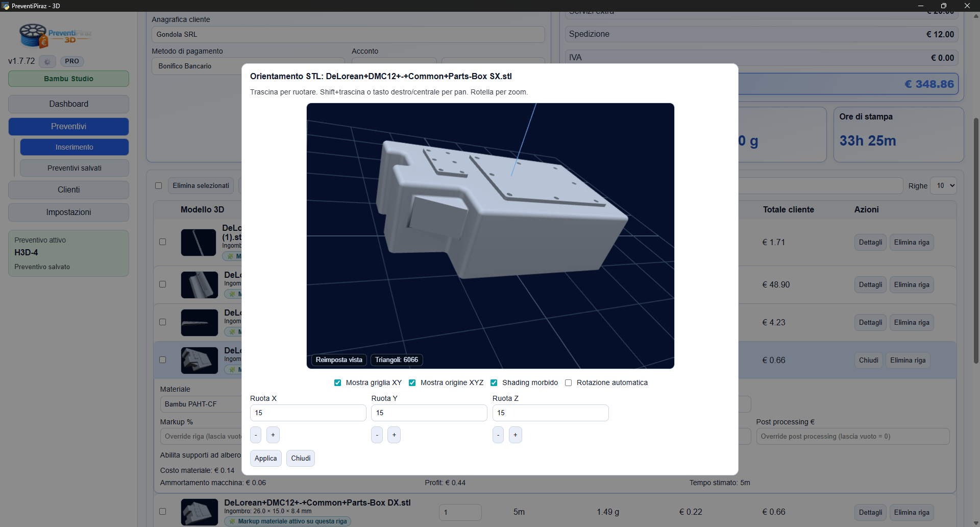Click the Box DX model thumbnail
This screenshot has height=527, width=980.
[199, 512]
